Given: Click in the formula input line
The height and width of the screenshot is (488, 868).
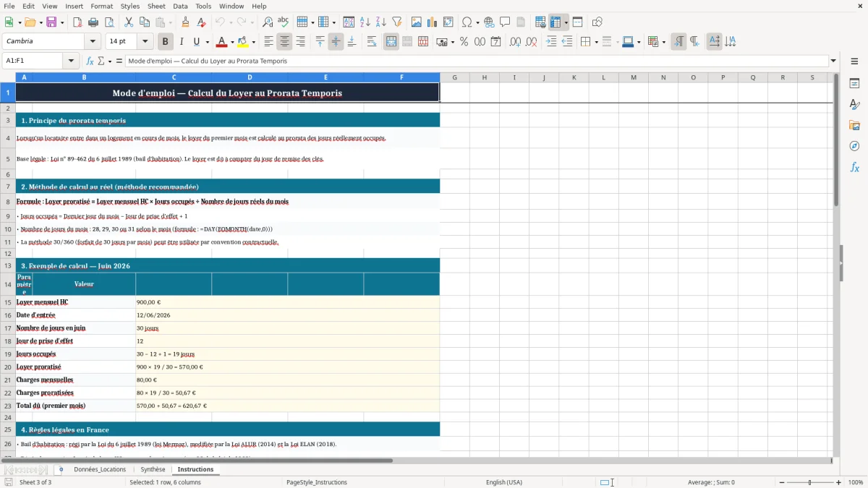Looking at the screenshot, I should click(x=476, y=61).
